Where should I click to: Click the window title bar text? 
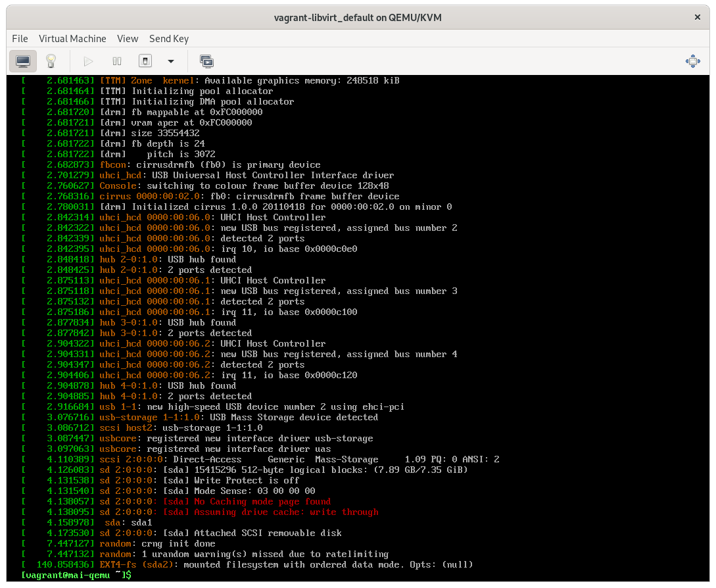pos(358,18)
